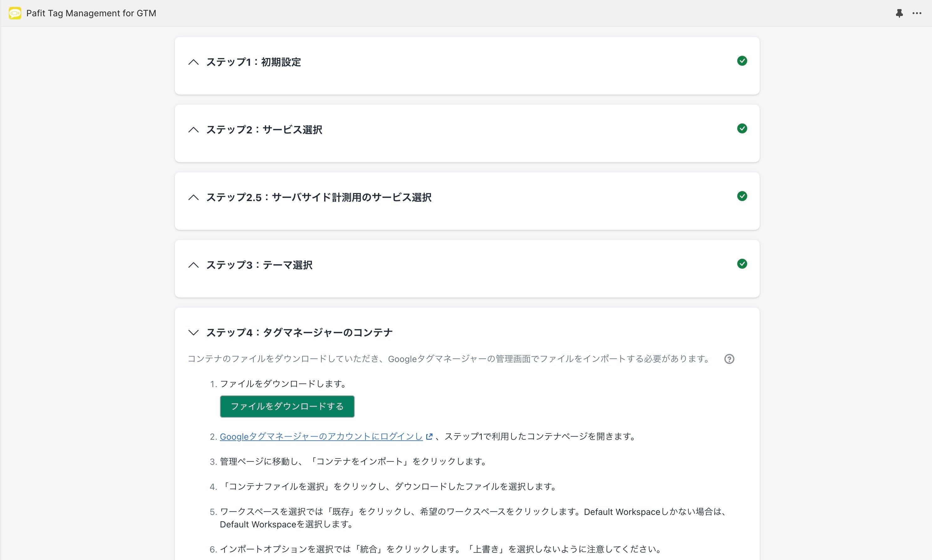The image size is (932, 560).
Task: Open Googleタグマネージャーのアカウントにログインし link
Action: 321,437
